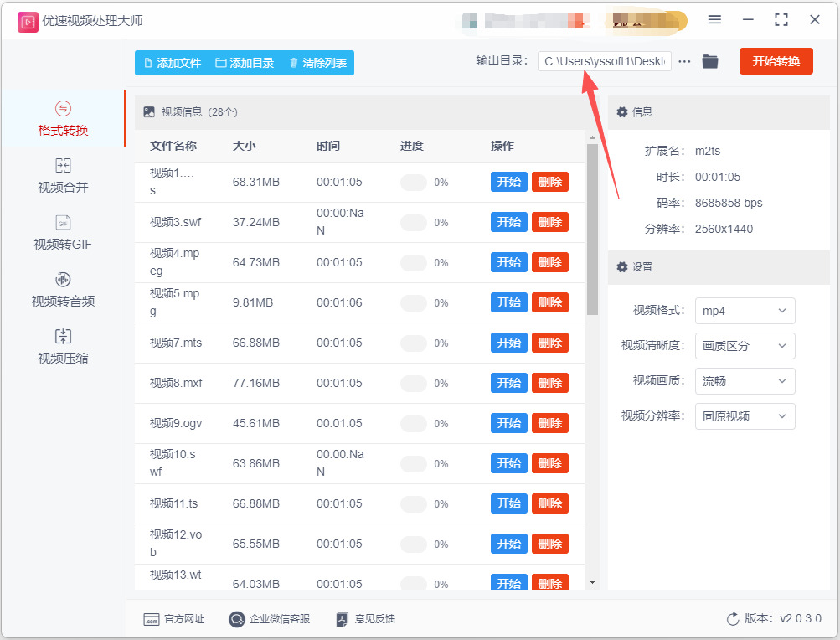The image size is (840, 640).
Task: Click the version refresh icon
Action: pyautogui.click(x=732, y=619)
